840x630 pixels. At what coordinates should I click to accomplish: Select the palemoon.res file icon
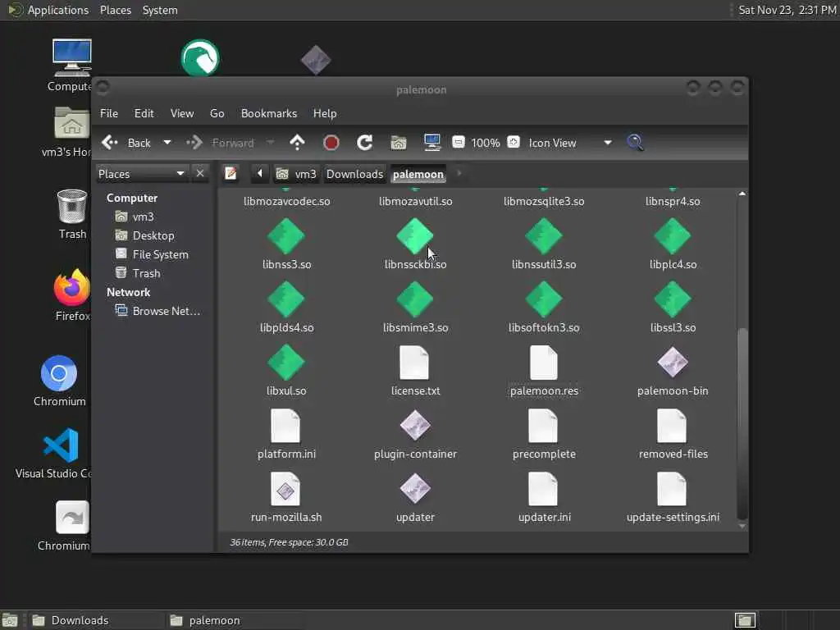pos(544,363)
